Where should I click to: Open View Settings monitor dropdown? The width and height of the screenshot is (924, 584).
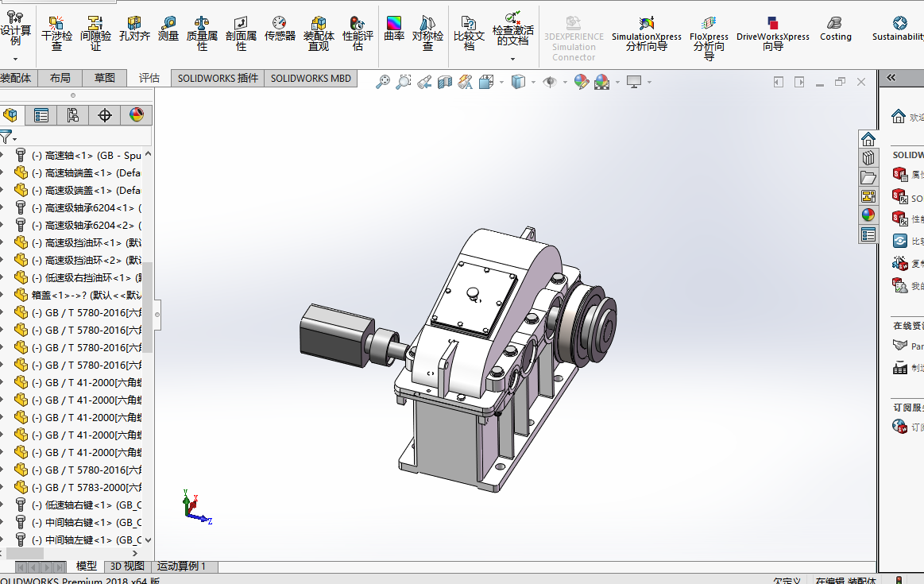(x=649, y=82)
